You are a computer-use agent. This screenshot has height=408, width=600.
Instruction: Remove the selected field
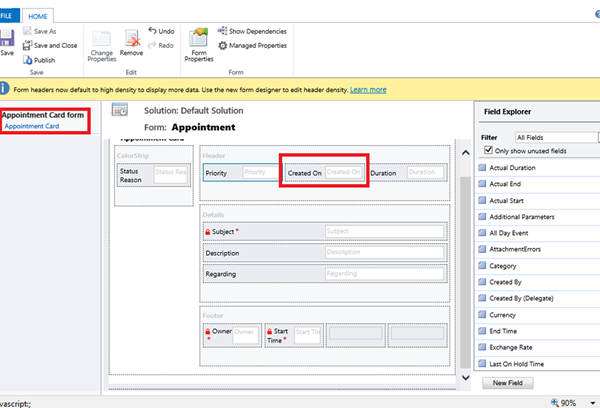(131, 43)
